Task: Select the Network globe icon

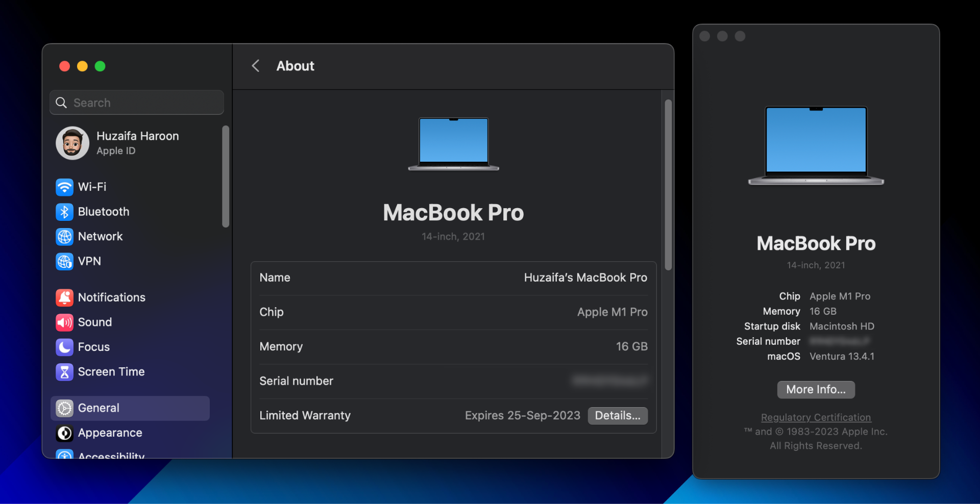Action: tap(64, 237)
